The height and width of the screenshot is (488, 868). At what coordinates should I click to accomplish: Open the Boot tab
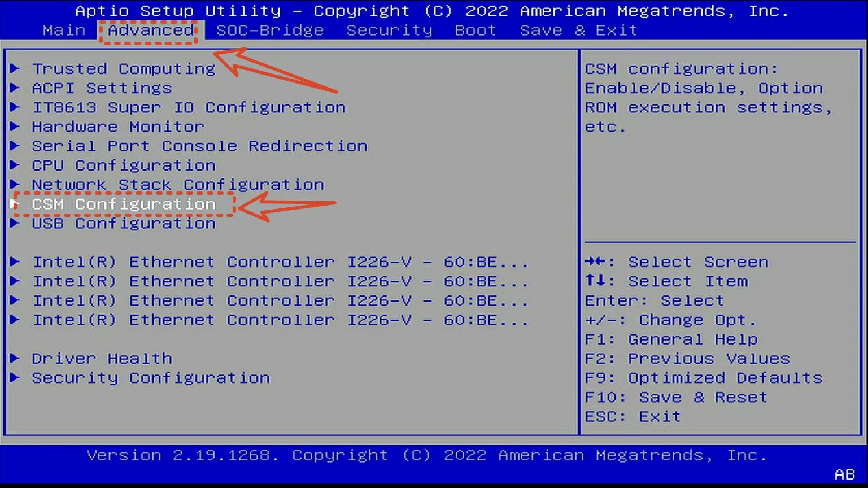click(x=475, y=30)
